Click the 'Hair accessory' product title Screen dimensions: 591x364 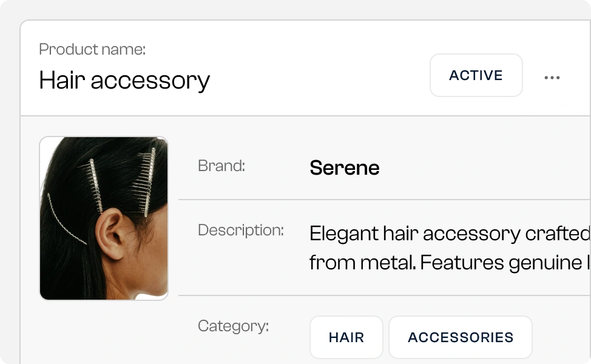click(124, 80)
